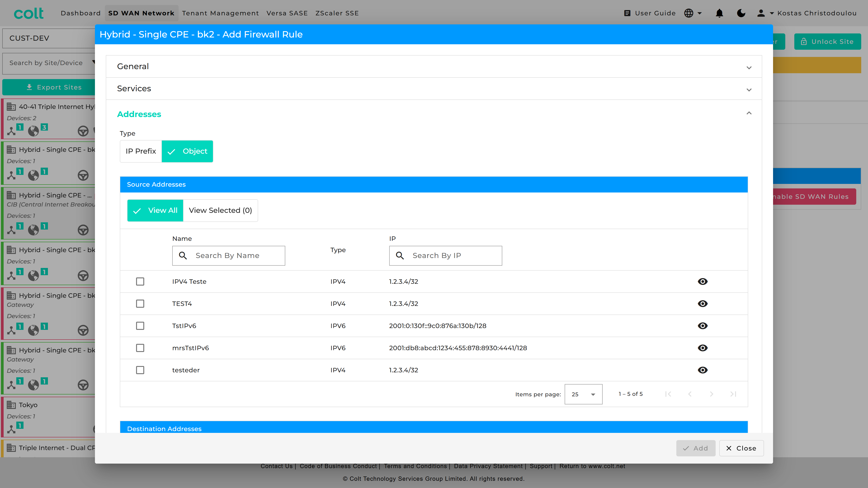868x488 pixels.
Task: Expand the Services section
Action: [434, 89]
